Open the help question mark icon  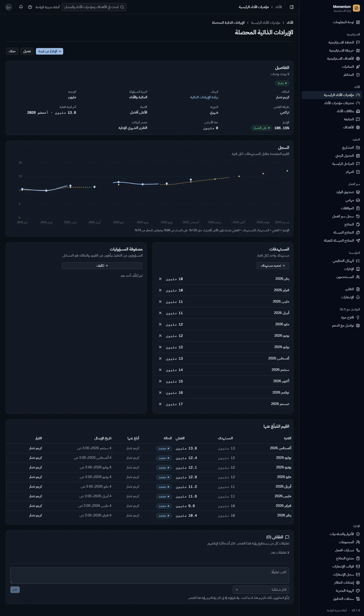(x=30, y=7)
